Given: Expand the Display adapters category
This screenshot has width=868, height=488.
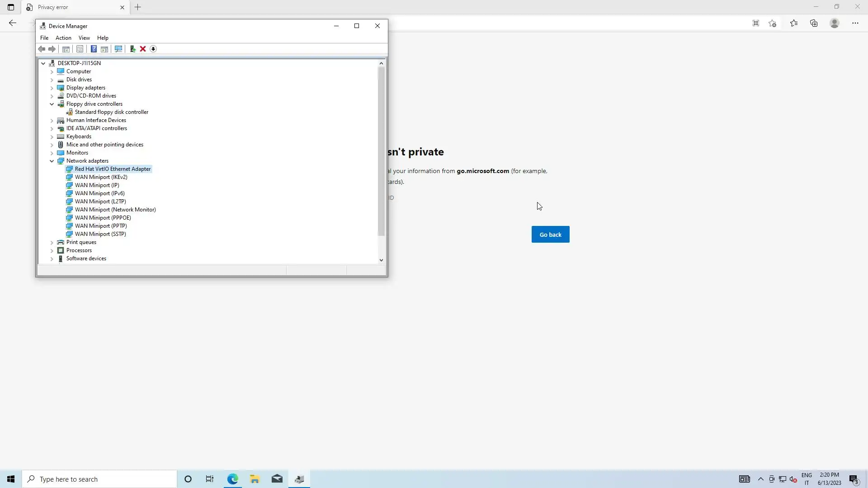Looking at the screenshot, I should (52, 88).
